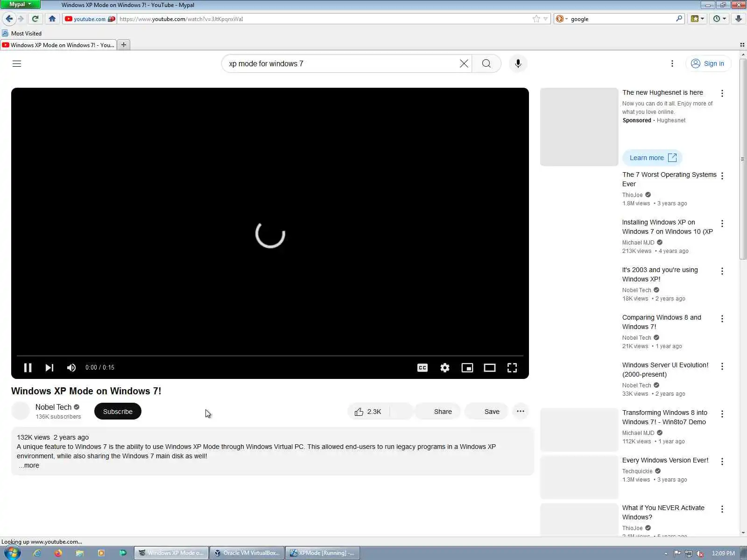The image size is (747, 560).
Task: Open YouTube settings three-dot menu in header
Action: [x=672, y=63]
